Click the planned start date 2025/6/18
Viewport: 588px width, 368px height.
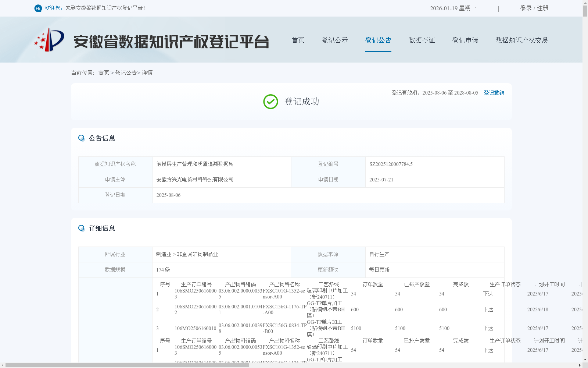pos(538,309)
